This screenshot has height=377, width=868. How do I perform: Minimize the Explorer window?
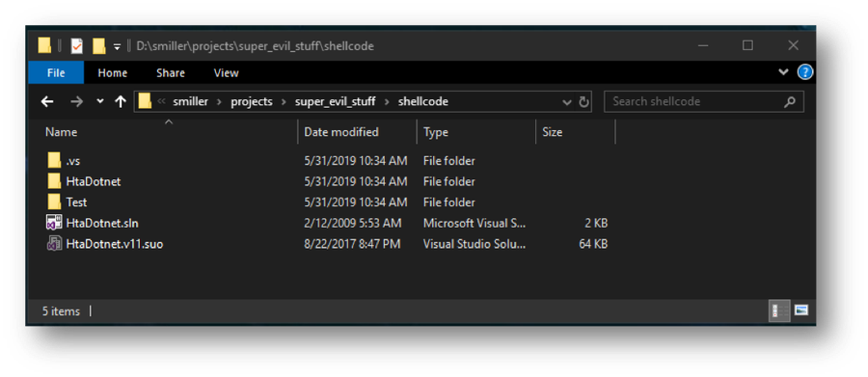704,46
